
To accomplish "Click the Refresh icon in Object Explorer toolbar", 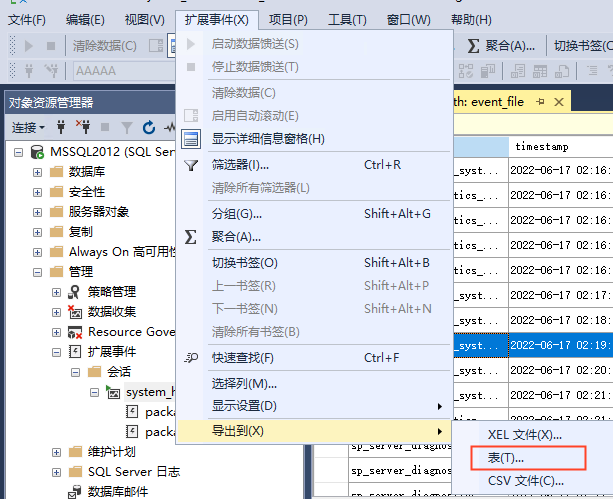I will point(148,127).
